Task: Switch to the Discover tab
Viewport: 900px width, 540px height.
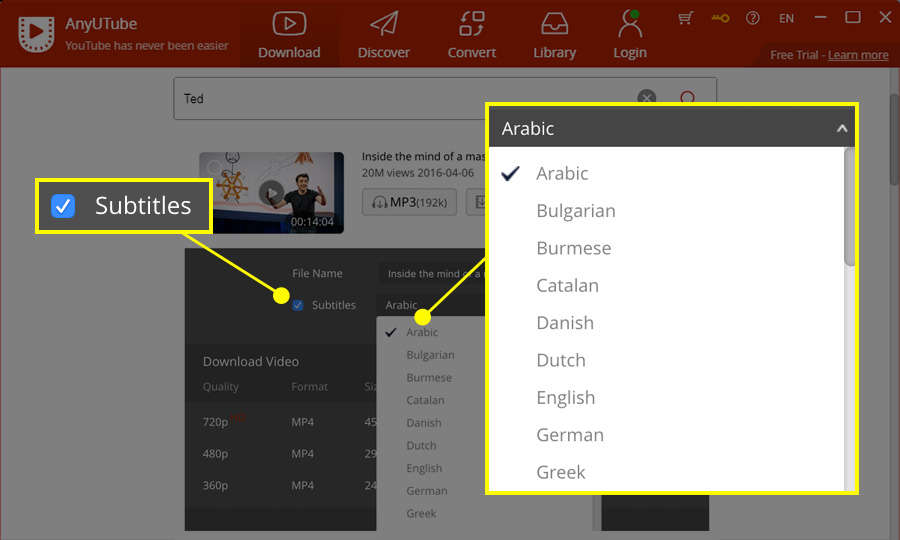Action: pyautogui.click(x=384, y=34)
